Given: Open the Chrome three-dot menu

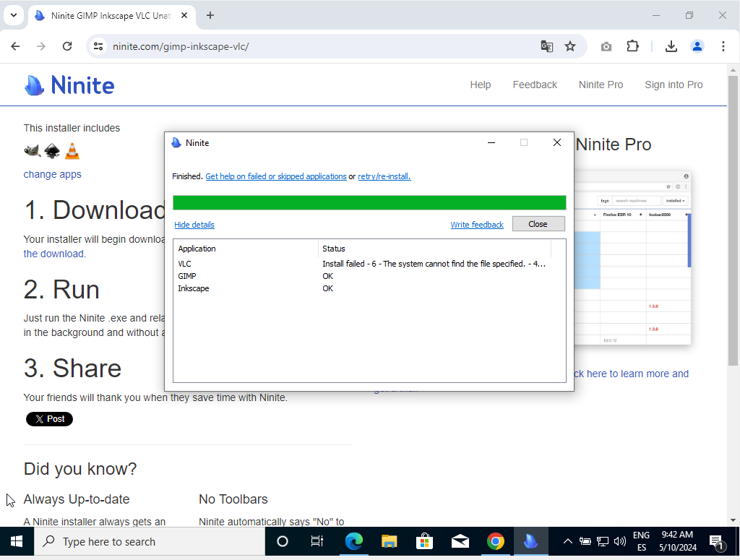Looking at the screenshot, I should click(x=723, y=46).
